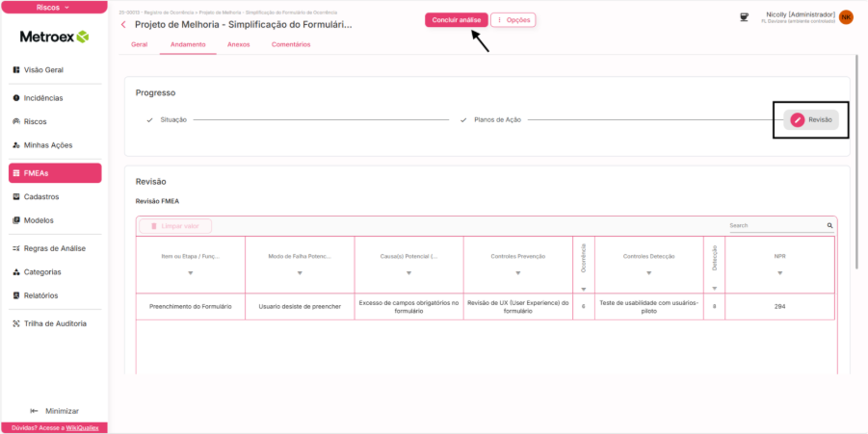Open filter arrow for Modo de Falha column
The height and width of the screenshot is (434, 868).
pos(300,273)
